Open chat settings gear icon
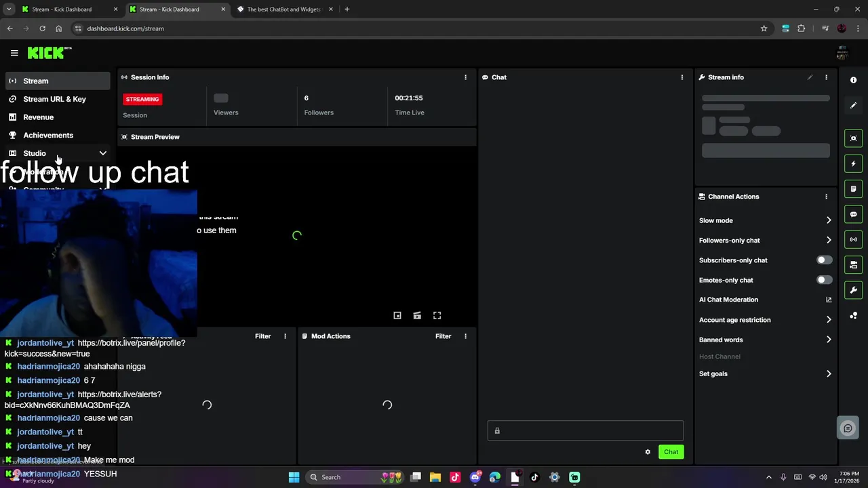868x488 pixels. click(648, 452)
